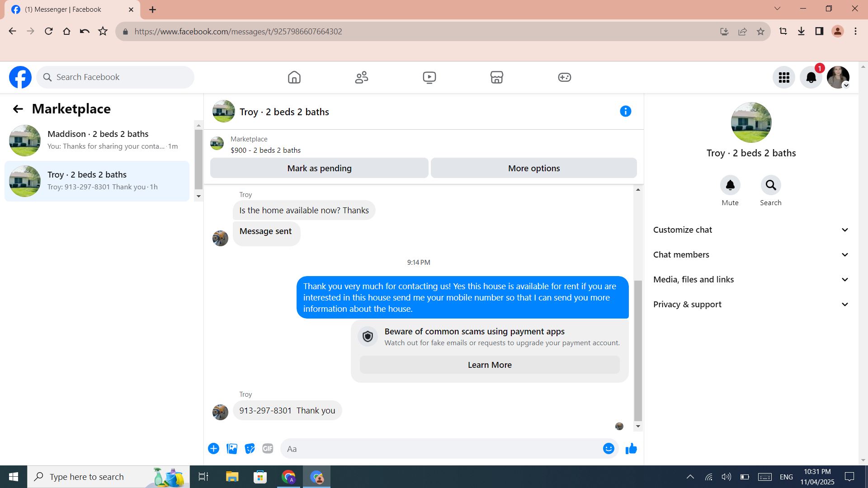Screen dimensions: 868x488
Task: Mark the listing as pending
Action: pos(319,168)
